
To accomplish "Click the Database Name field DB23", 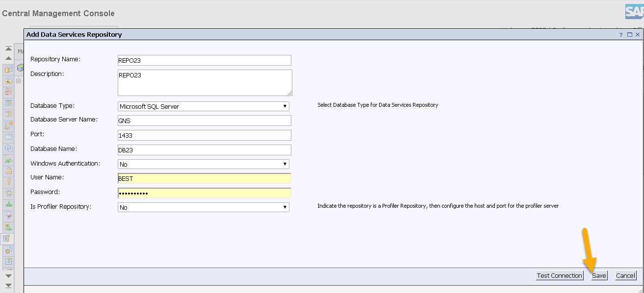I will pos(205,150).
